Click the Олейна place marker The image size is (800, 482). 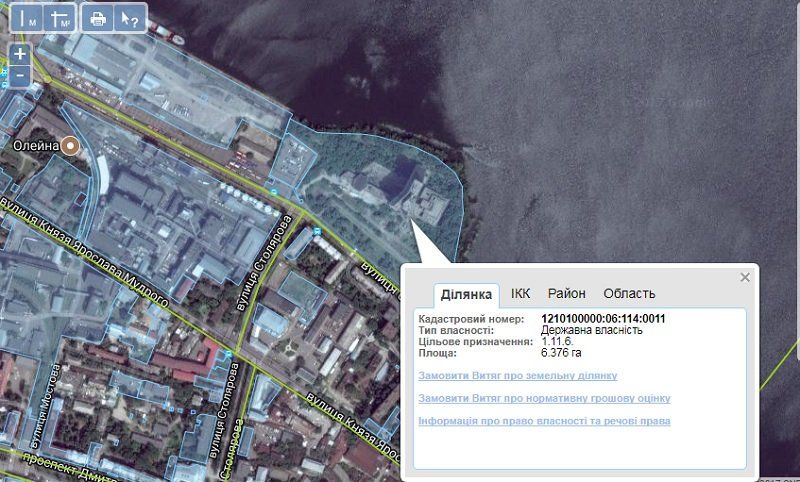tap(70, 146)
